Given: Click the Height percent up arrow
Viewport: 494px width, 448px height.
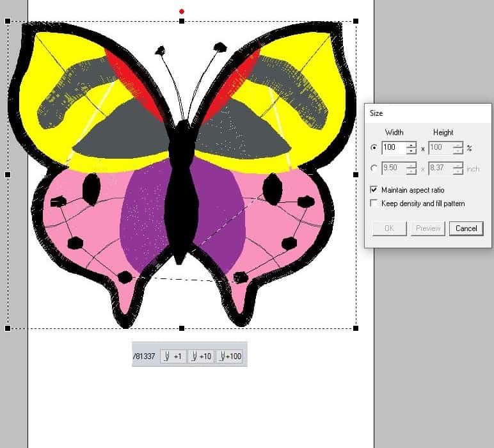Looking at the screenshot, I should [458, 145].
